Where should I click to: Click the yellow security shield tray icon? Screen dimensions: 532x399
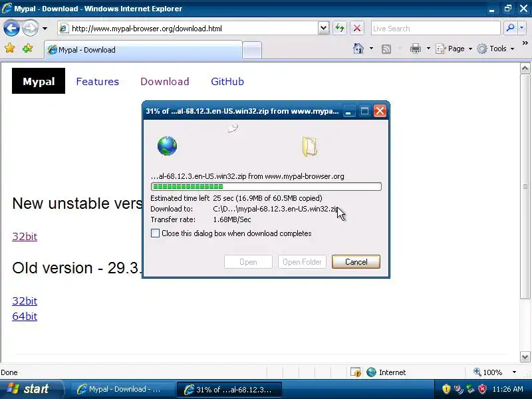[446, 389]
